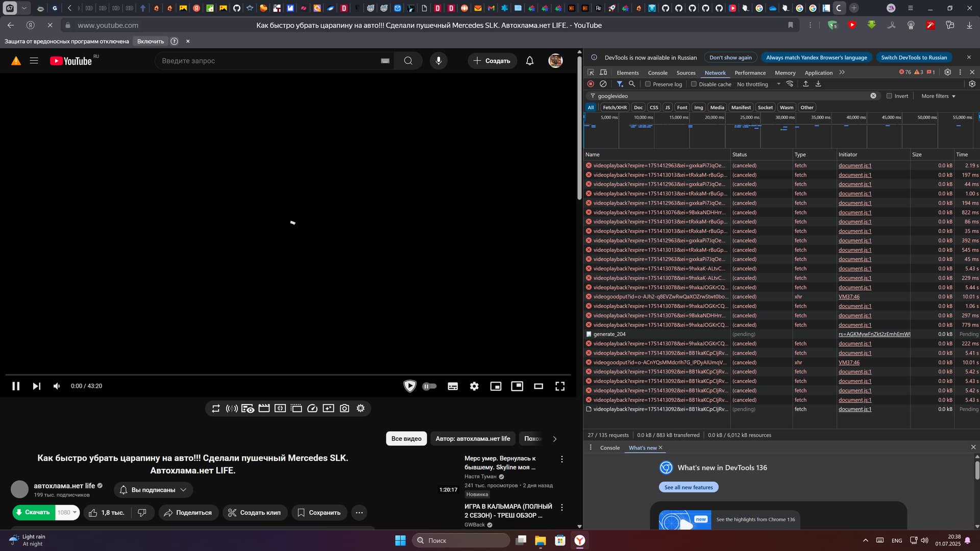Toggle the autoplay switch in player
The width and height of the screenshot is (980, 551).
pos(430,386)
